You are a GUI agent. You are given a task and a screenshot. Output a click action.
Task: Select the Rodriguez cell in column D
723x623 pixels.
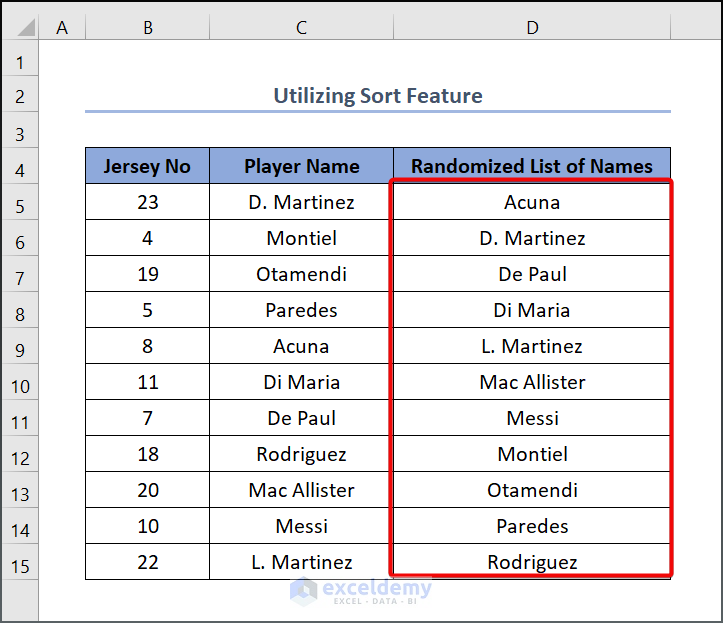(532, 562)
